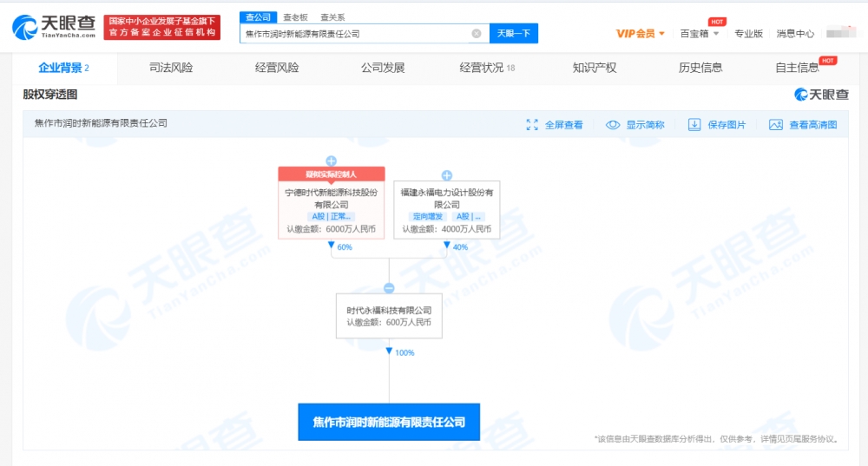Click the view HD image icon
This screenshot has height=466, width=868.
pyautogui.click(x=776, y=125)
